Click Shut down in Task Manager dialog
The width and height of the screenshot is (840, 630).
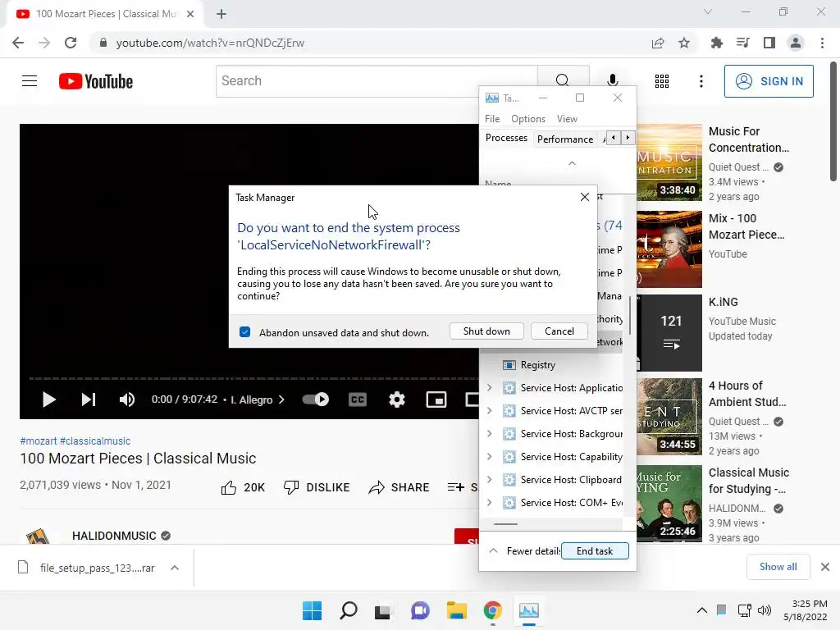[x=486, y=331]
